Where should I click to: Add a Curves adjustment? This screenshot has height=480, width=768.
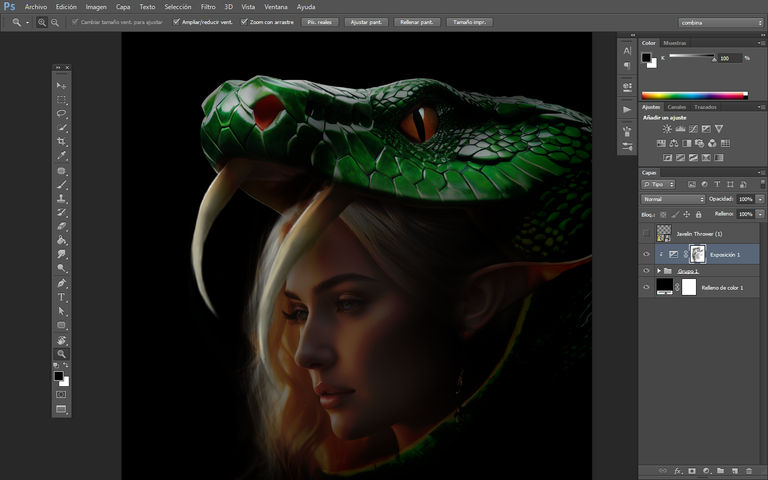(x=693, y=129)
